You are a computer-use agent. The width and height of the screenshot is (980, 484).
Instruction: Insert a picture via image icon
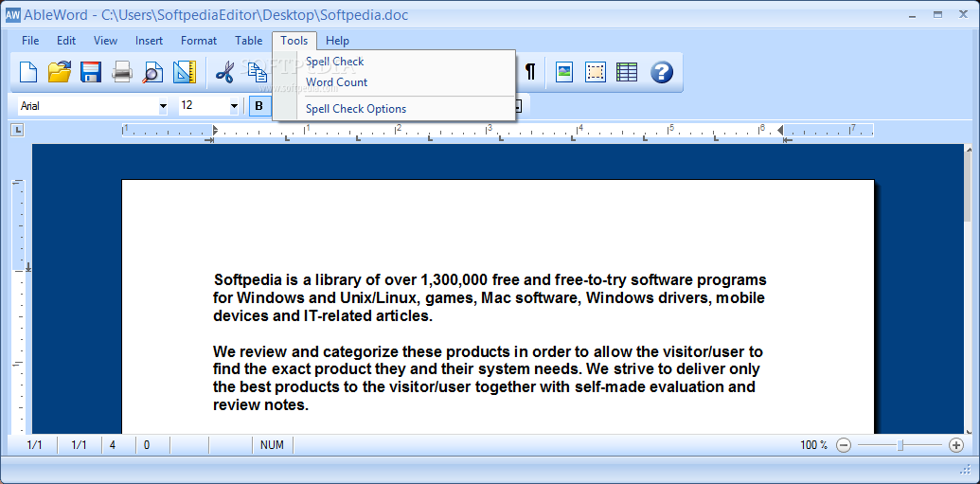564,72
